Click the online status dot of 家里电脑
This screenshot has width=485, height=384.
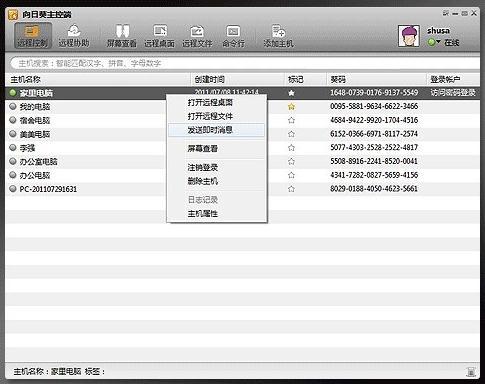point(13,93)
